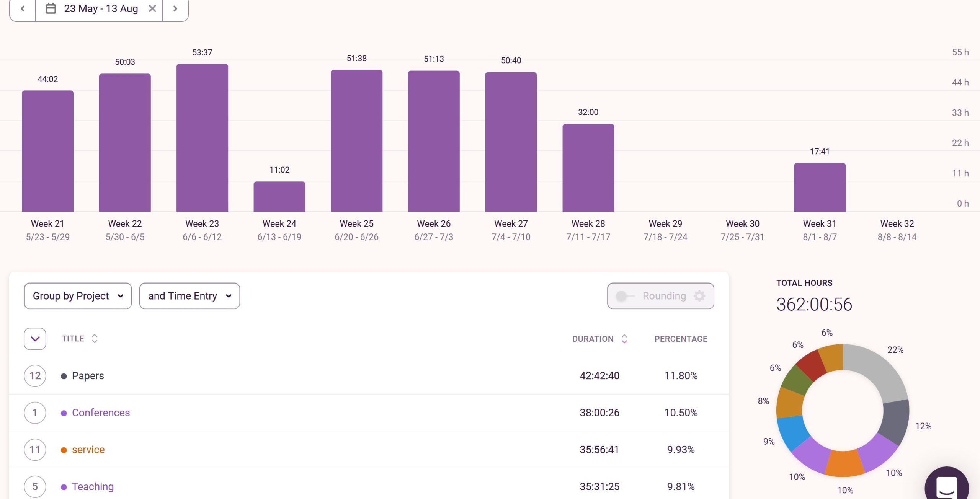Open the 23 May - 13 Aug date field
This screenshot has width=980, height=499.
pyautogui.click(x=99, y=9)
